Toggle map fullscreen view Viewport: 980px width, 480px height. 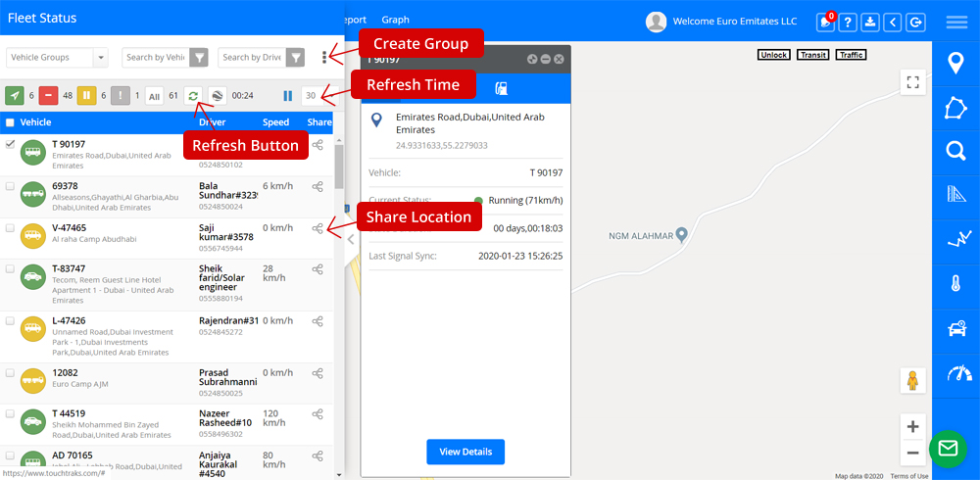[x=912, y=83]
